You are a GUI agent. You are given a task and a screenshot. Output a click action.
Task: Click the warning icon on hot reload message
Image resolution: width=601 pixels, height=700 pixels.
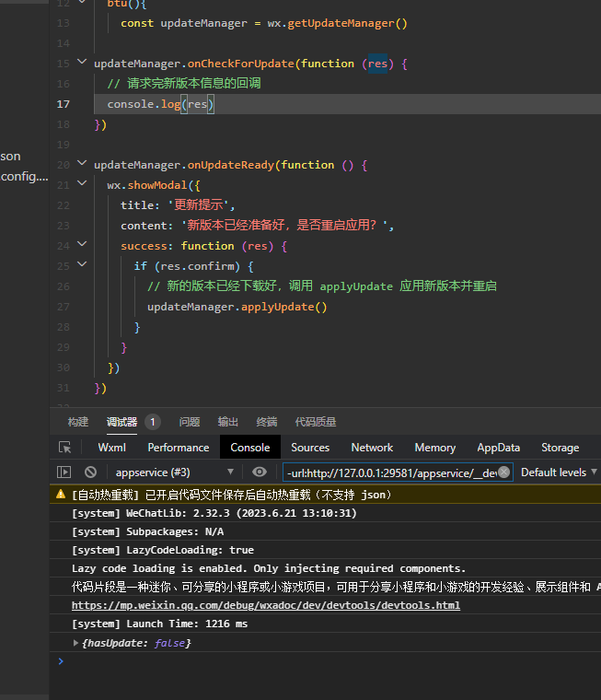click(x=61, y=495)
